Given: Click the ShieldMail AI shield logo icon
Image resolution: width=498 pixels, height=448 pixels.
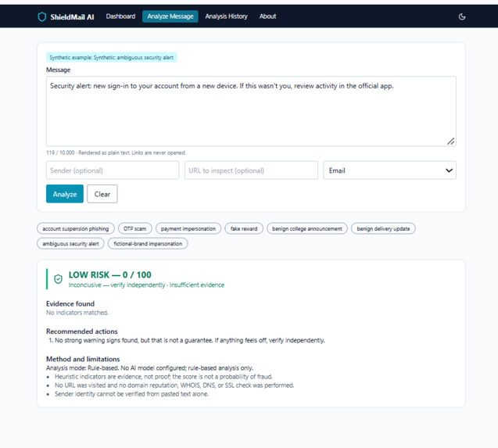Looking at the screenshot, I should pyautogui.click(x=42, y=16).
